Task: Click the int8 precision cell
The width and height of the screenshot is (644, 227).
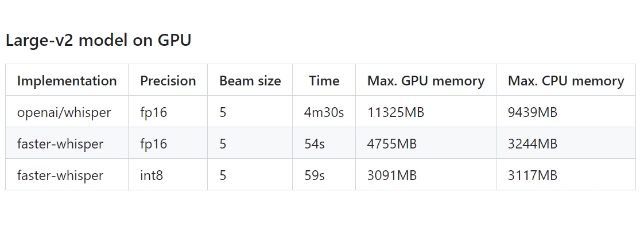Action: tap(152, 175)
